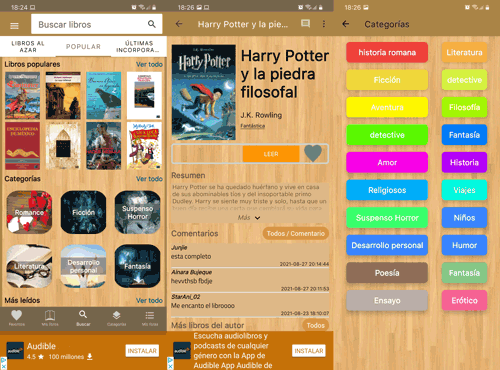Go back from the Categorías screen
Screen dimensions: 500x370
point(346,24)
